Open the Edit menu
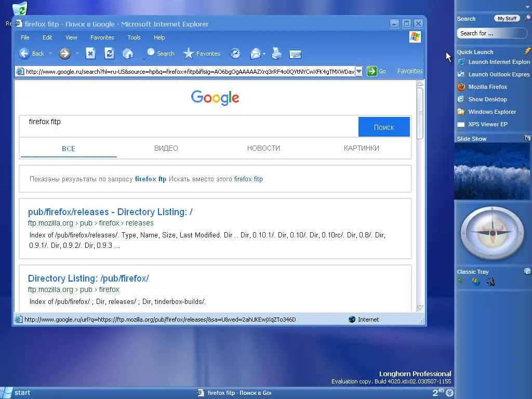This screenshot has width=532, height=399. [47, 37]
